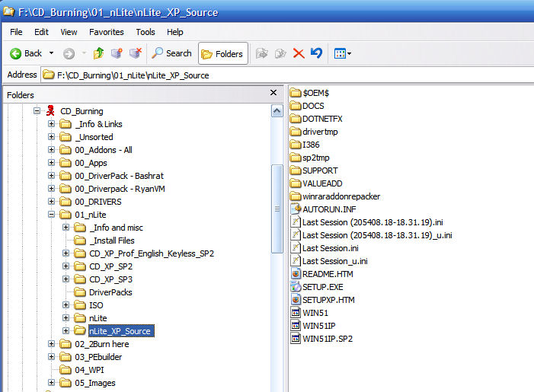Expand the nLite_XP_Source tree node
The image size is (534, 392).
click(66, 331)
